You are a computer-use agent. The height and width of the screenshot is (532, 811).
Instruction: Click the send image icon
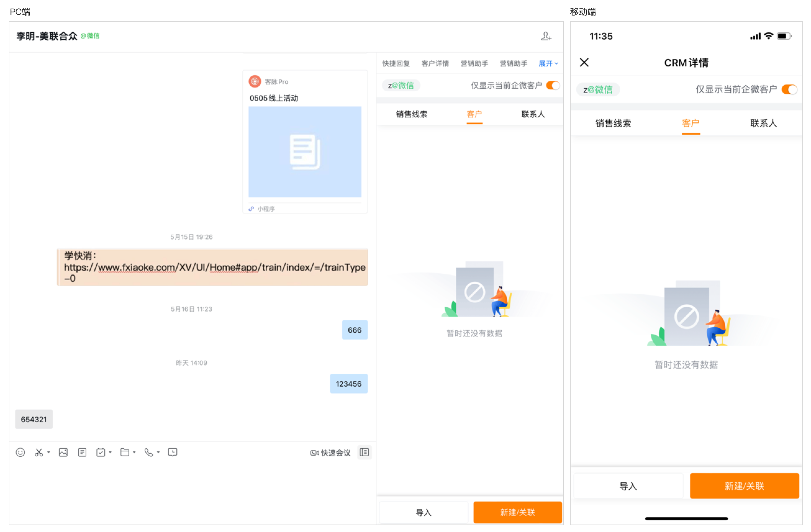tap(63, 453)
